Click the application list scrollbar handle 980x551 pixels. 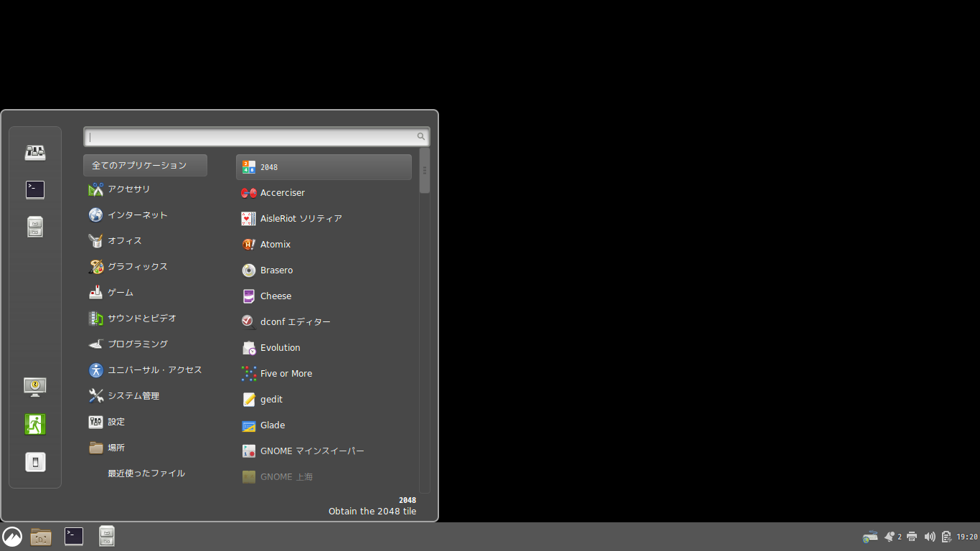[425, 171]
